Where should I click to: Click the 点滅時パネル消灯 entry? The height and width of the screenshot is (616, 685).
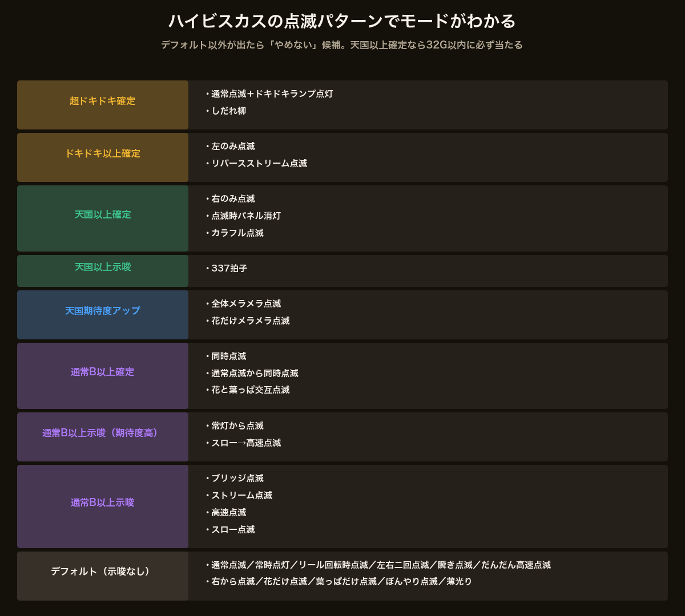click(x=243, y=216)
